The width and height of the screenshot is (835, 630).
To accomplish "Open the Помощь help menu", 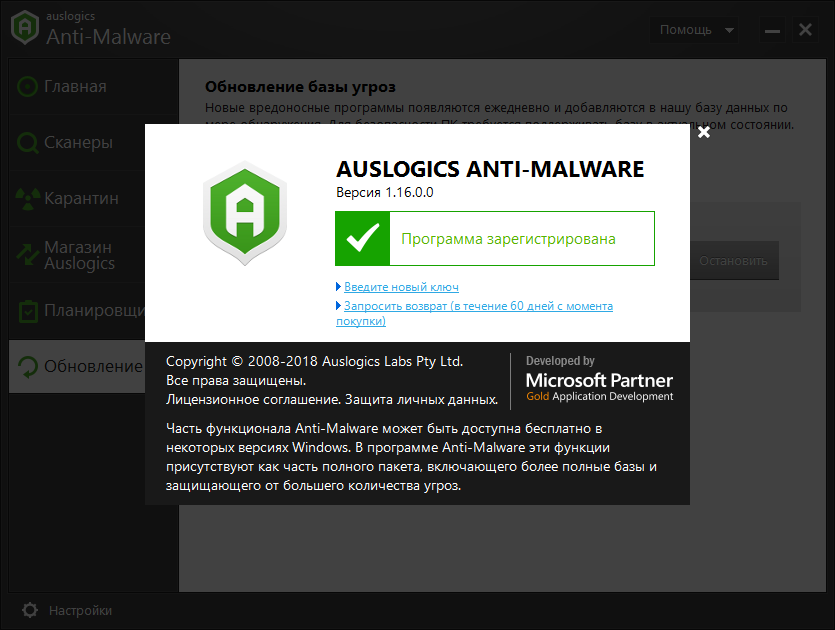I will (x=694, y=30).
